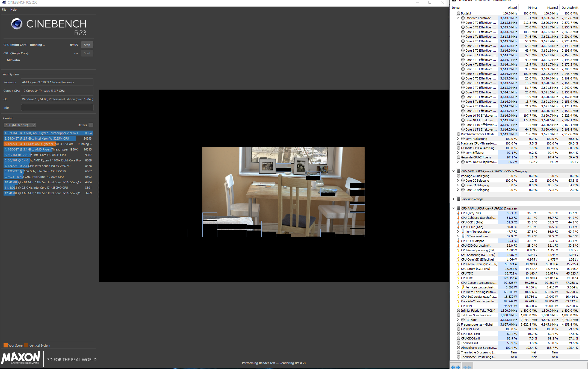The image size is (588, 369).
Task: Collapse the CPU C-State Belegung section
Action: pyautogui.click(x=454, y=171)
